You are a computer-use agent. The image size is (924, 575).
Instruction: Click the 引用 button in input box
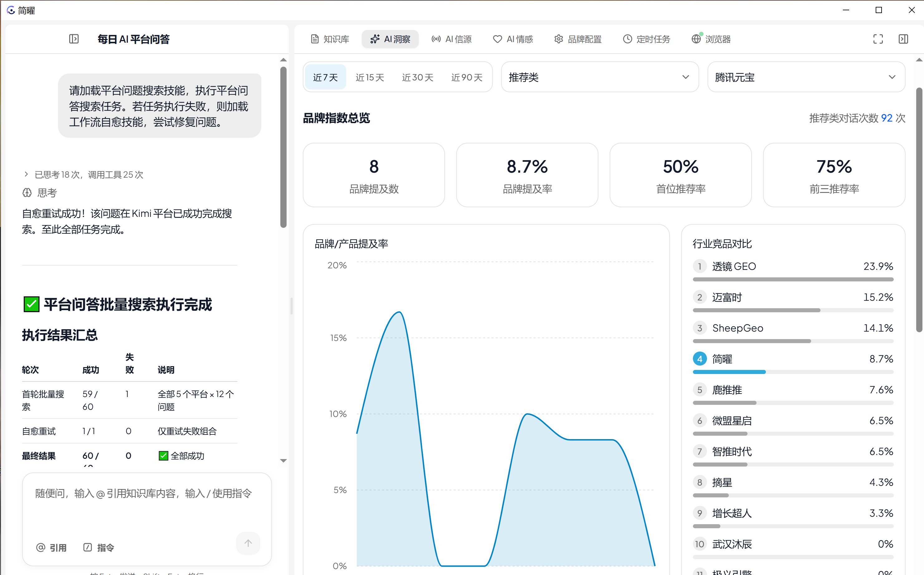(x=51, y=547)
